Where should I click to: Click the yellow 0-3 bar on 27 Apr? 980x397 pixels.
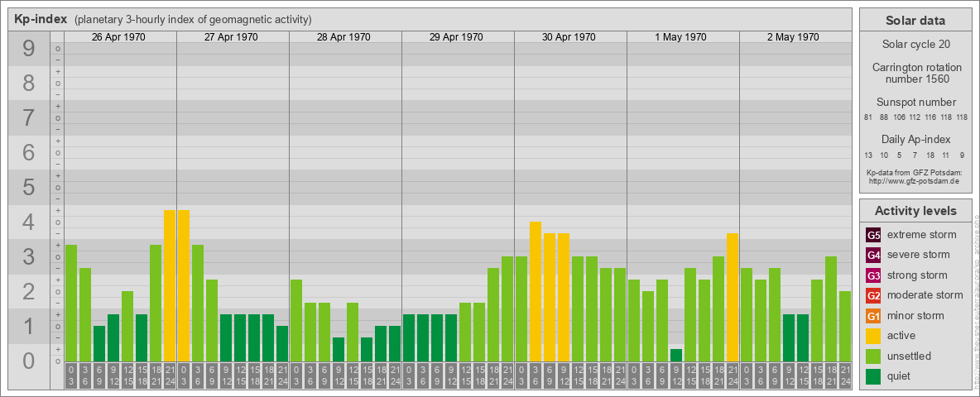(184, 286)
